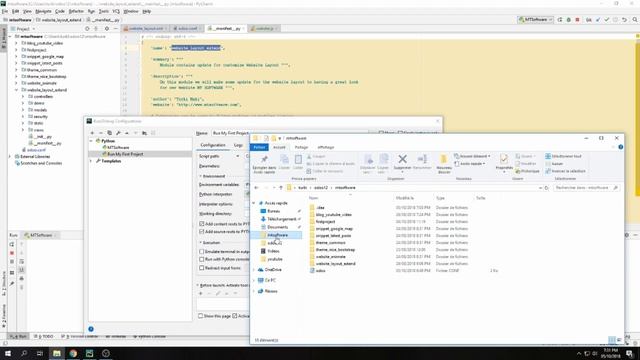Click the Coller (paste) icon in Explorer
This screenshot has height=360, width=640.
[x=298, y=159]
